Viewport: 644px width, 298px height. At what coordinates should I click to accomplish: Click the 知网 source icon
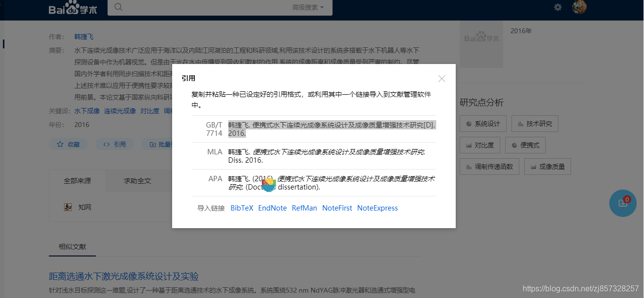pyautogui.click(x=68, y=207)
